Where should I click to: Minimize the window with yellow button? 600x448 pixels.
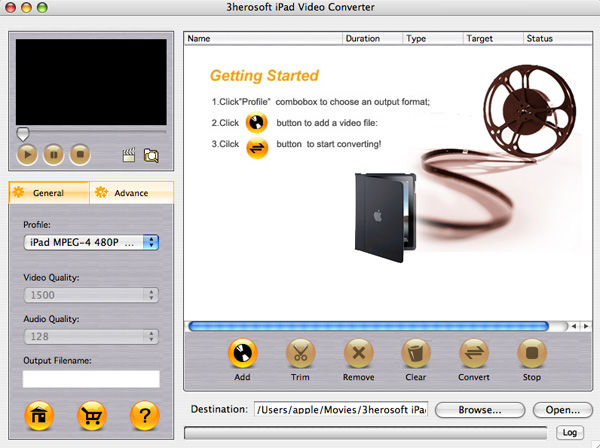[26, 7]
